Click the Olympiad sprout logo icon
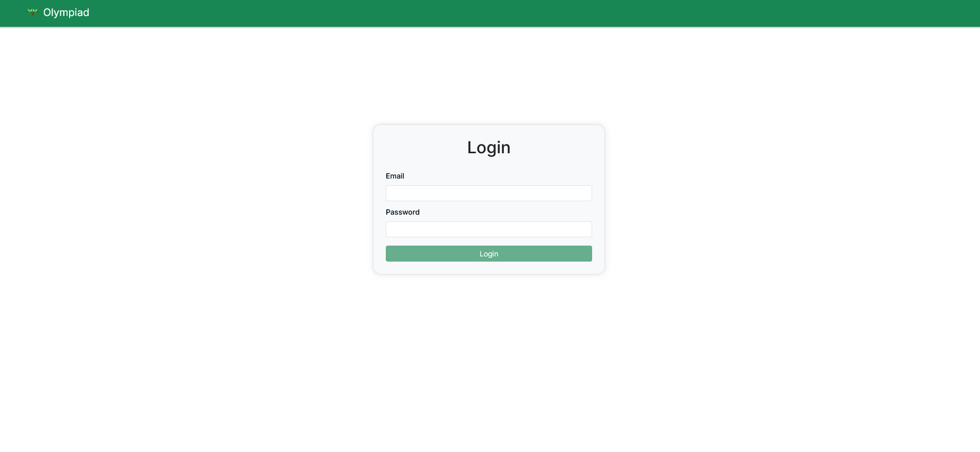Viewport: 980px width, 452px height. [32, 12]
